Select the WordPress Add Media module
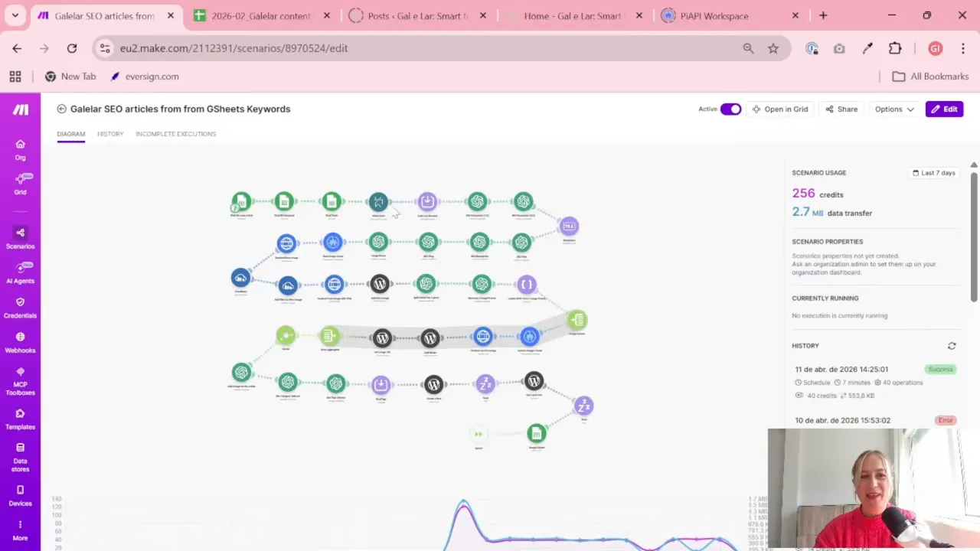 point(430,337)
